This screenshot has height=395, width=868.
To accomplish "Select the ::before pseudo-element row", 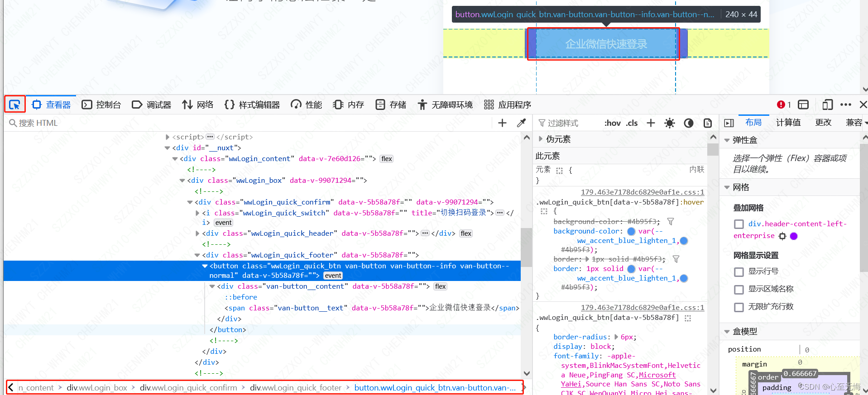I will tap(241, 297).
